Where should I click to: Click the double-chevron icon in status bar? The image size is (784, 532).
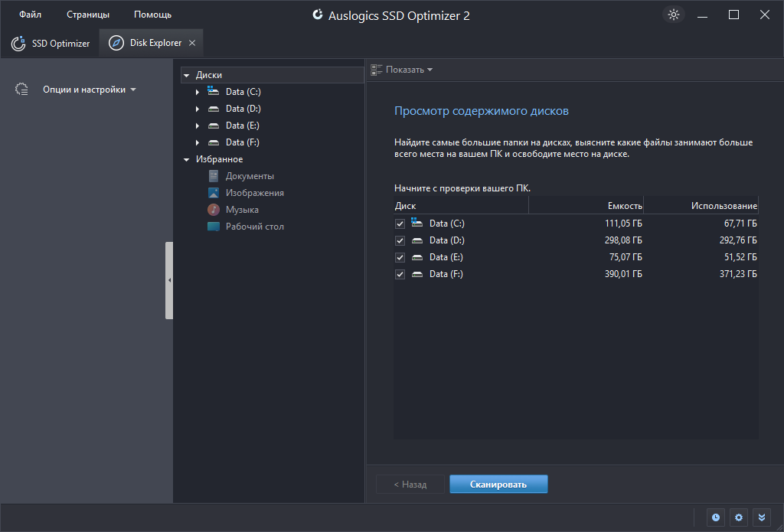pos(762,517)
